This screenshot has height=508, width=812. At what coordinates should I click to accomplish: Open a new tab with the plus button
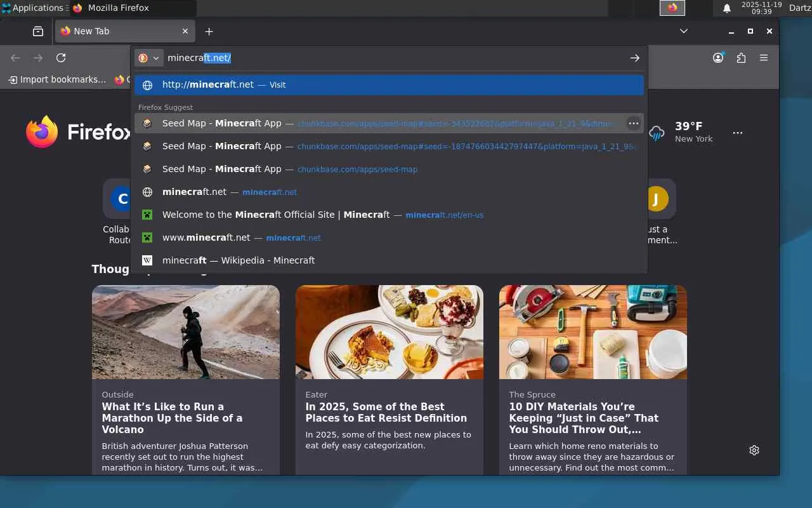pos(209,31)
